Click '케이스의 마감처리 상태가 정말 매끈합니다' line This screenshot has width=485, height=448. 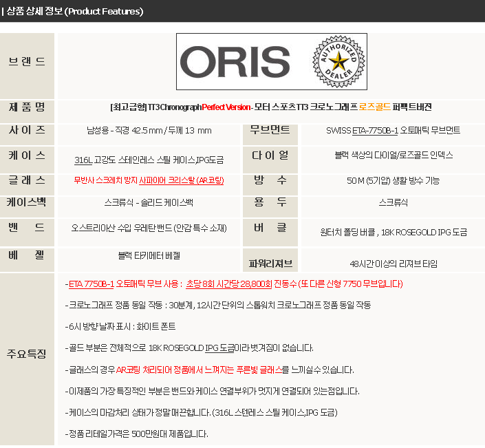click(201, 412)
